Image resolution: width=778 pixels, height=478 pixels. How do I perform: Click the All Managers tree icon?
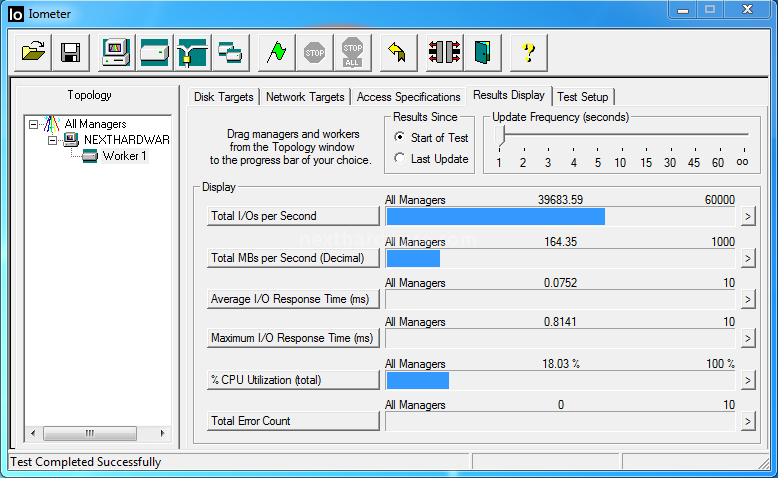52,124
